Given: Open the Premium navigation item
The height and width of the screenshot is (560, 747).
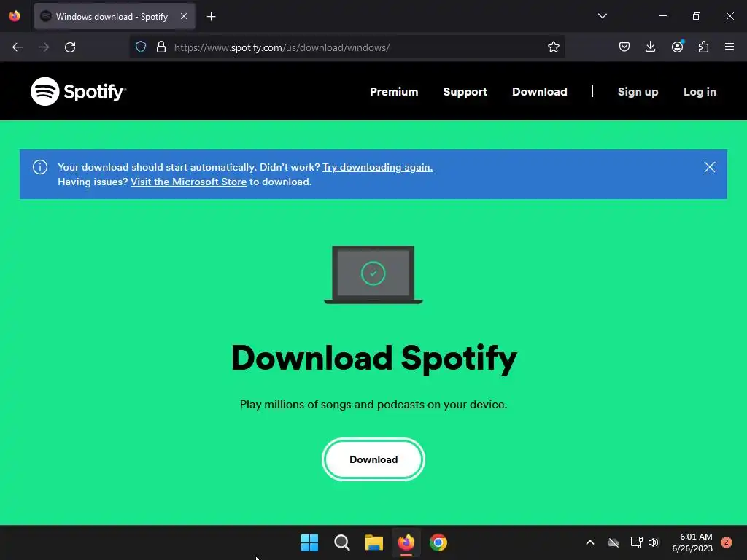Looking at the screenshot, I should [x=394, y=91].
